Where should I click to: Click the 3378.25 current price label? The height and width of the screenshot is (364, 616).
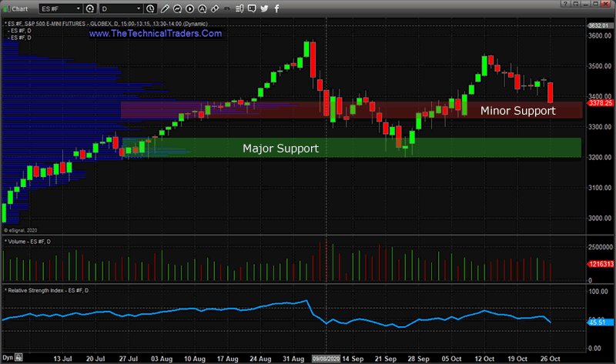click(x=599, y=102)
